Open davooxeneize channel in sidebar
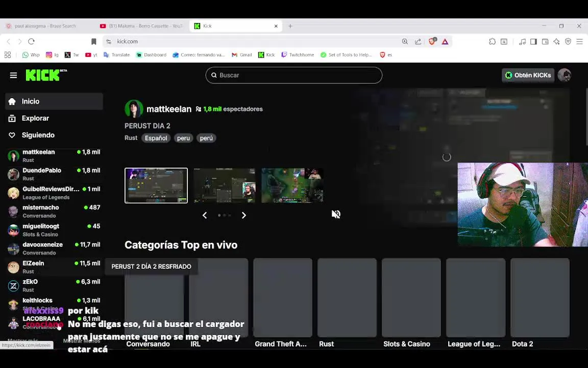This screenshot has height=368, width=588. tap(54, 248)
